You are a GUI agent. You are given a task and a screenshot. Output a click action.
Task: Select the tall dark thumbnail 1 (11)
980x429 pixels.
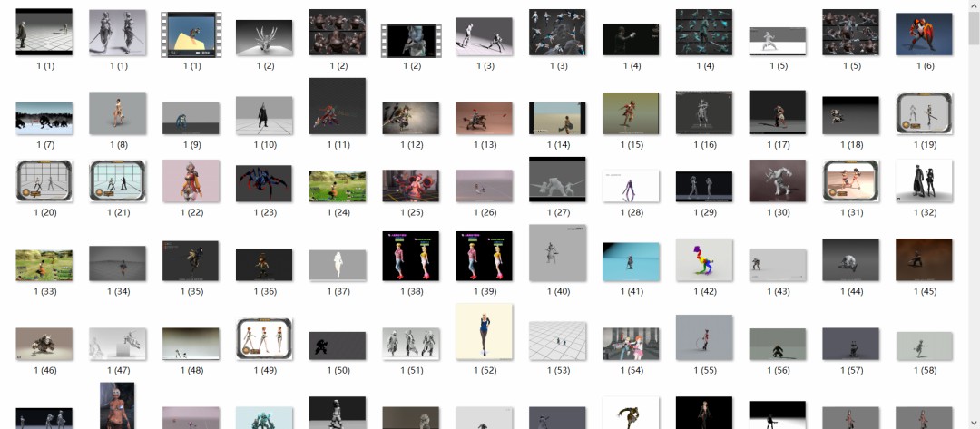pos(338,106)
